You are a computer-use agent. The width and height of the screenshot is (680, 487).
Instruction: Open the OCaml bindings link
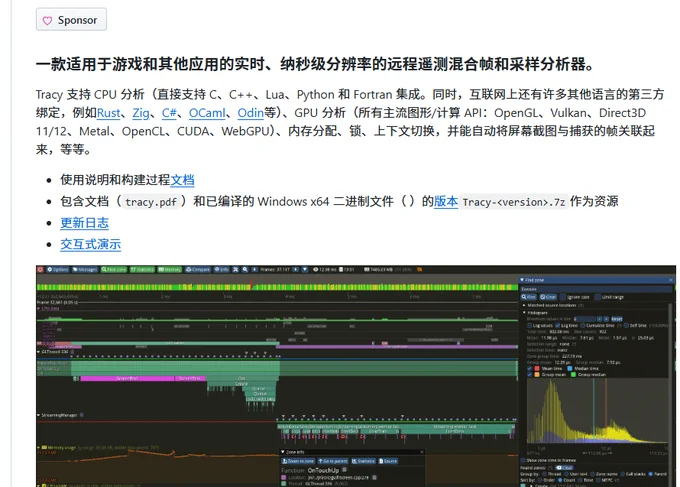(x=207, y=113)
